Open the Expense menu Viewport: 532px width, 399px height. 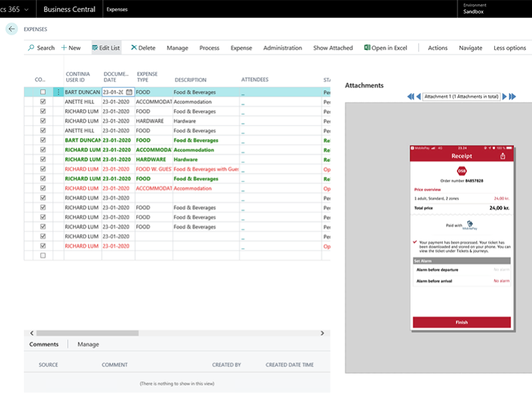pos(241,48)
